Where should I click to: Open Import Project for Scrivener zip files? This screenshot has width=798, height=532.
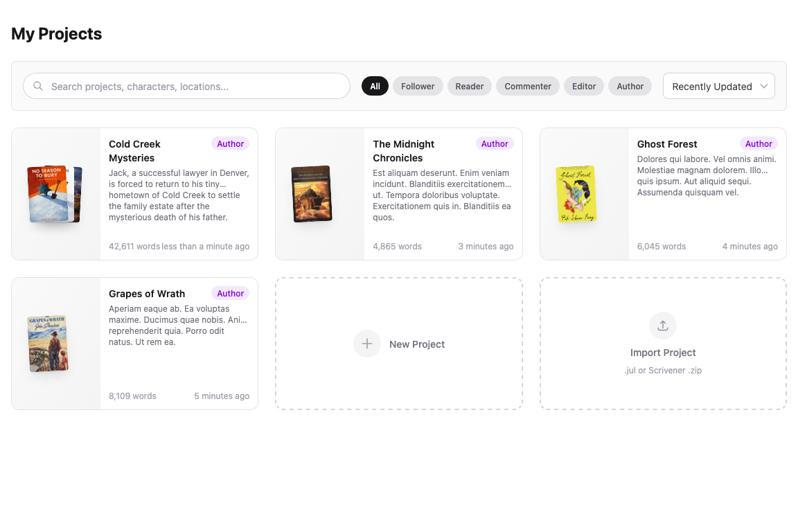coord(662,344)
